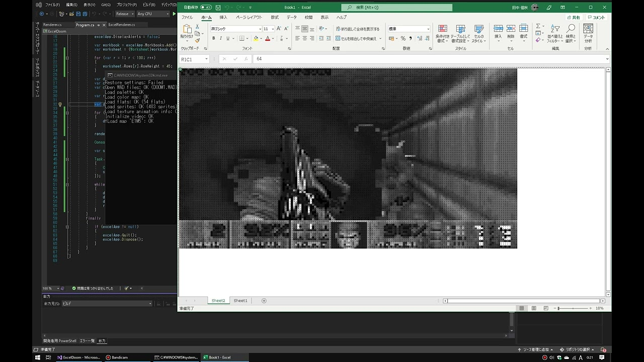This screenshot has height=362, width=644.
Task: Open the ExcelRenderer.cs editor tab
Action: [121, 25]
